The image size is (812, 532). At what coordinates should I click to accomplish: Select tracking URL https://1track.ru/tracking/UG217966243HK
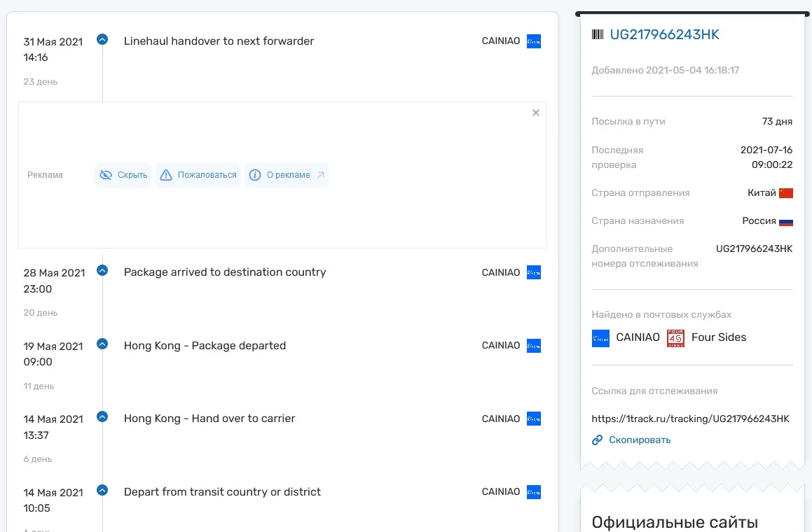[x=690, y=419]
